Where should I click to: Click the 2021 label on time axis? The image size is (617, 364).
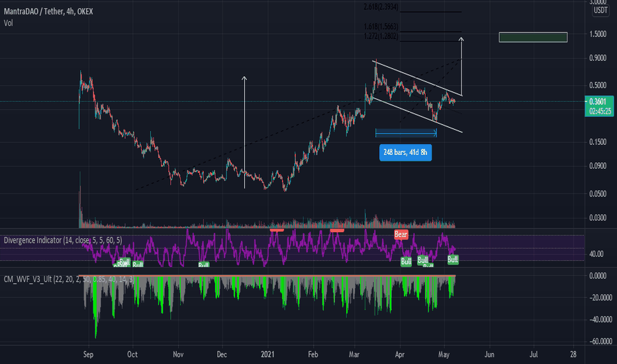coord(267,355)
